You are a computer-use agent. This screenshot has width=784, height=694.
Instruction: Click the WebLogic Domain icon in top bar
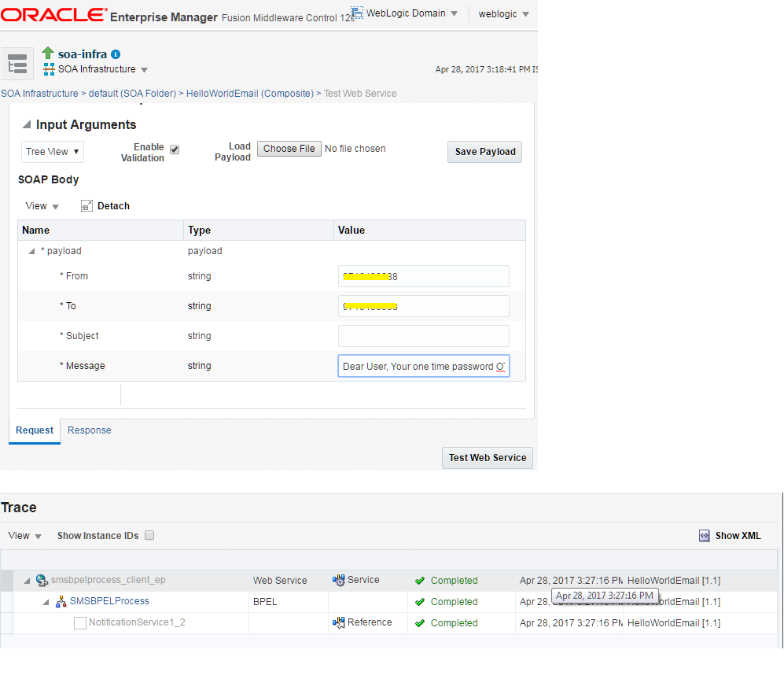(355, 13)
